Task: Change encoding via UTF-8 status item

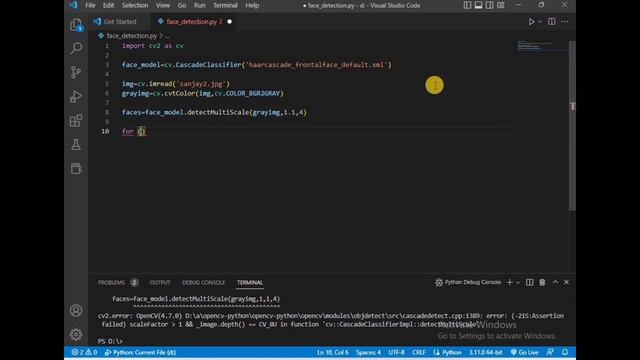Action: [x=396, y=352]
